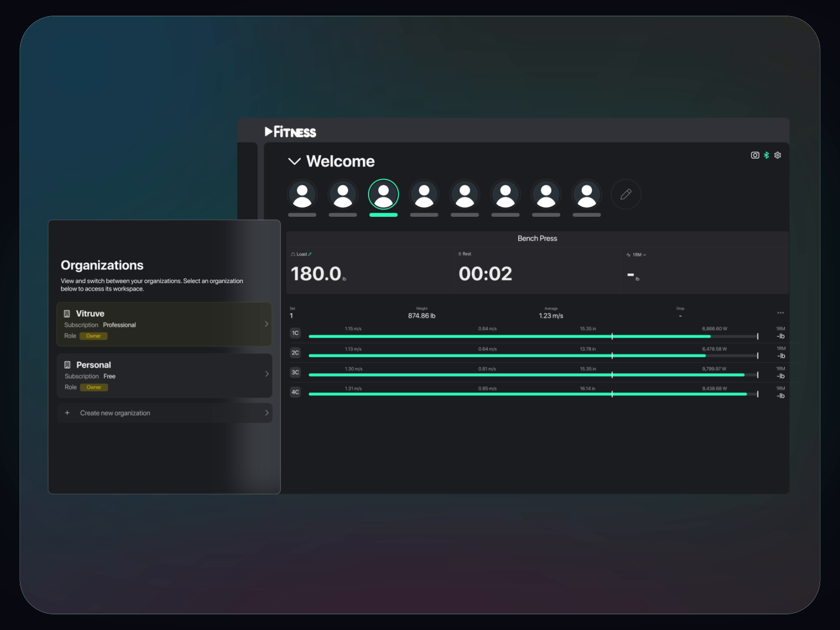840x630 pixels.
Task: Open settings via the gear icon
Action: pos(778,155)
